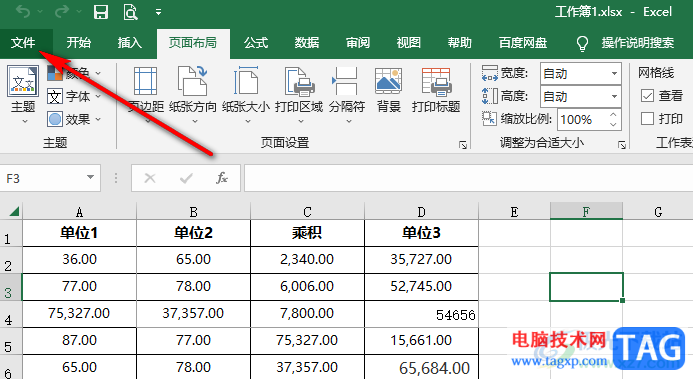The height and width of the screenshot is (379, 693).
Task: Select column C header
Action: click(307, 212)
